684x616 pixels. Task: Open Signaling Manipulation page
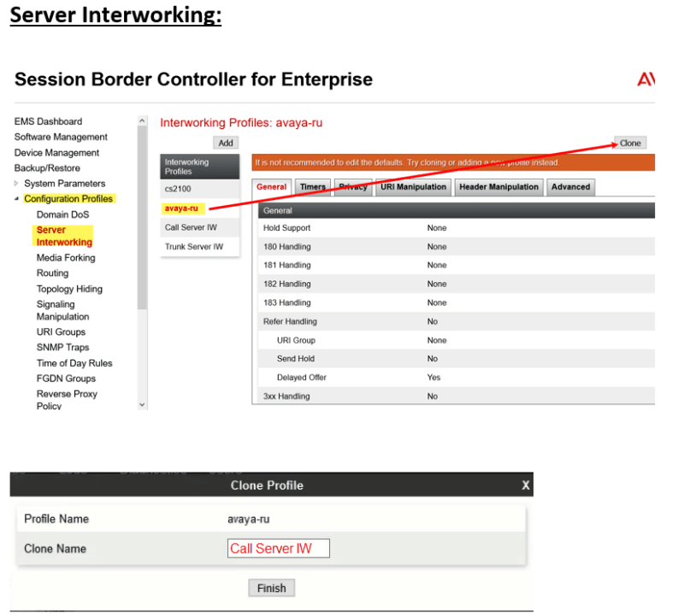[x=62, y=310]
